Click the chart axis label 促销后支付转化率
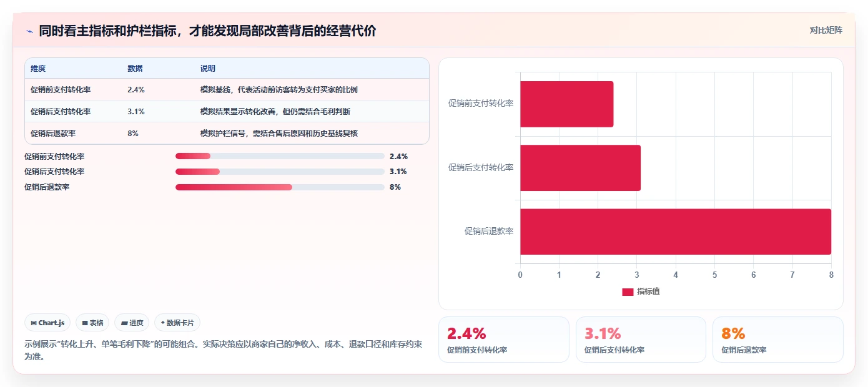Screen dimensions: 868x387 [x=481, y=167]
